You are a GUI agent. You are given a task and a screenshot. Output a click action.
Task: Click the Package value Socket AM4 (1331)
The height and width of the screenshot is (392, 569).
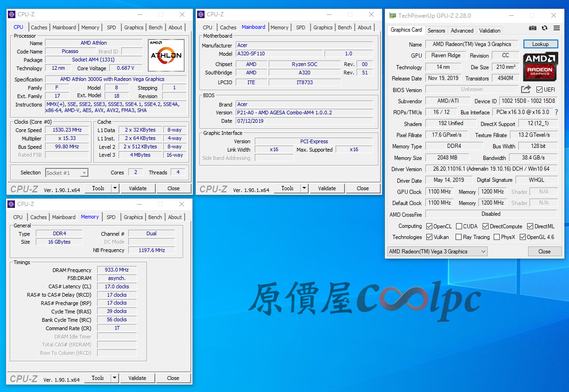(93, 60)
